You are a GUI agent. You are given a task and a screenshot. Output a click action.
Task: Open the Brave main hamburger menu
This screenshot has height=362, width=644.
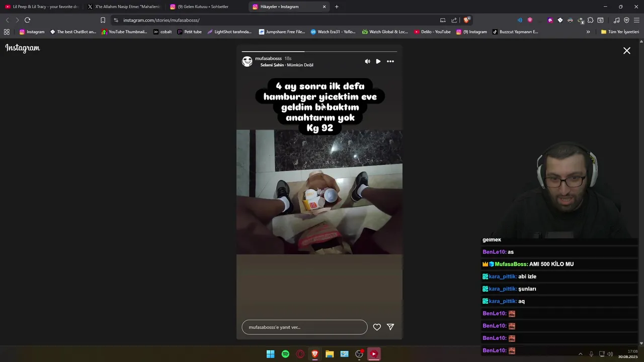636,20
